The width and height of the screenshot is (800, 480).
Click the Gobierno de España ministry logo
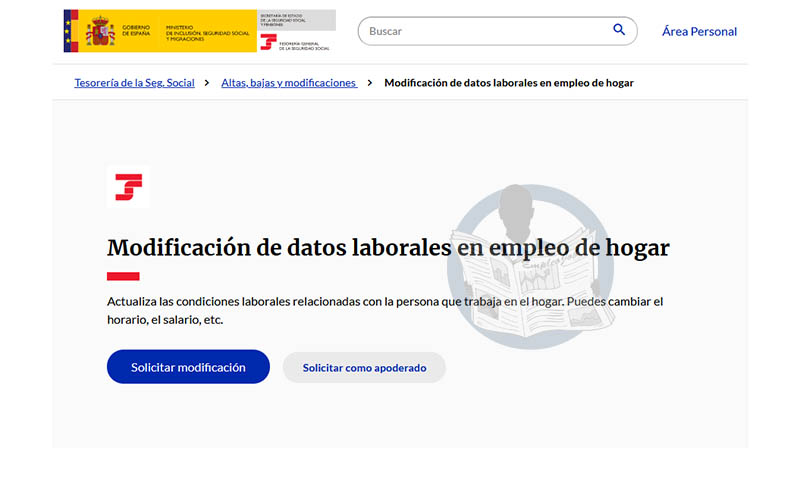coord(160,31)
